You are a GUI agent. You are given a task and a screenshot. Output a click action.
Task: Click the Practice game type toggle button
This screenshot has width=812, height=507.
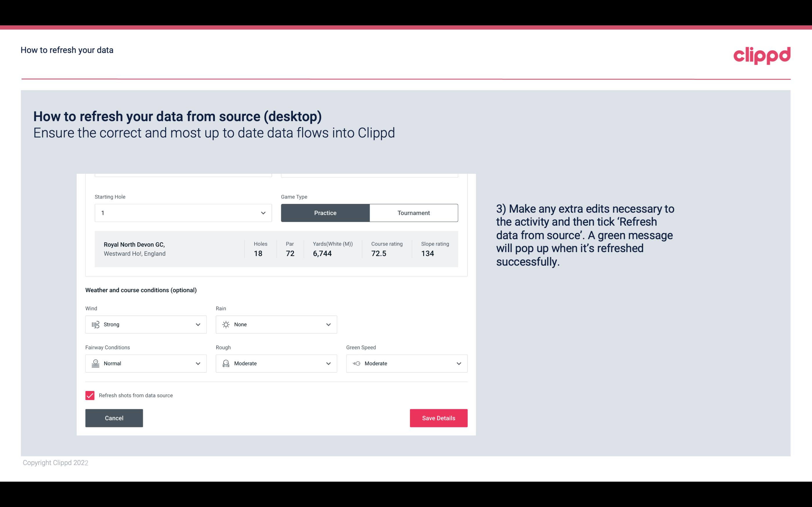click(325, 213)
